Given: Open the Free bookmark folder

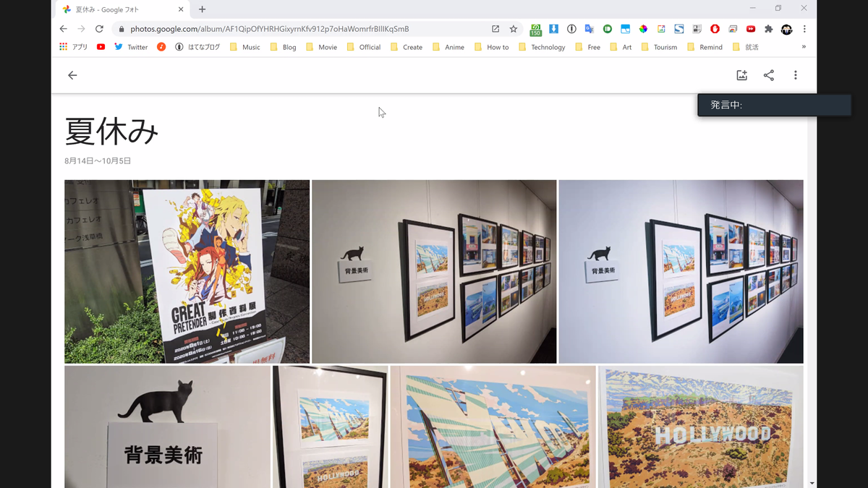Looking at the screenshot, I should tap(587, 47).
